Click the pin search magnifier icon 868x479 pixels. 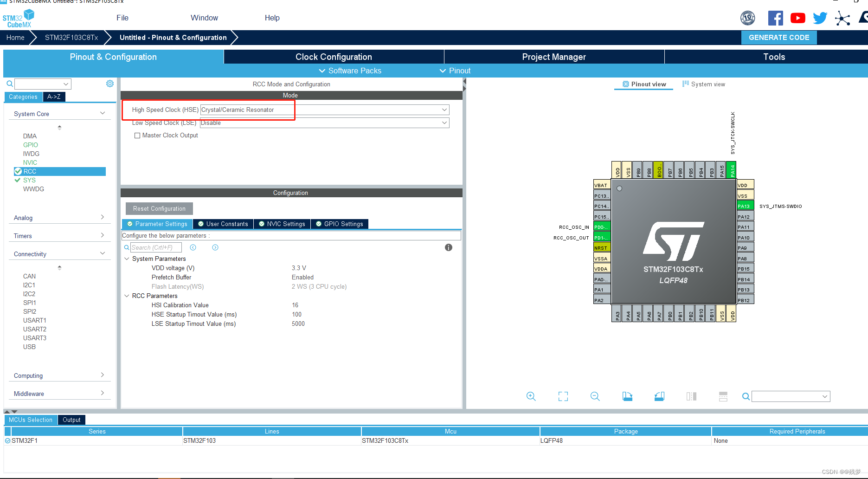(x=746, y=396)
